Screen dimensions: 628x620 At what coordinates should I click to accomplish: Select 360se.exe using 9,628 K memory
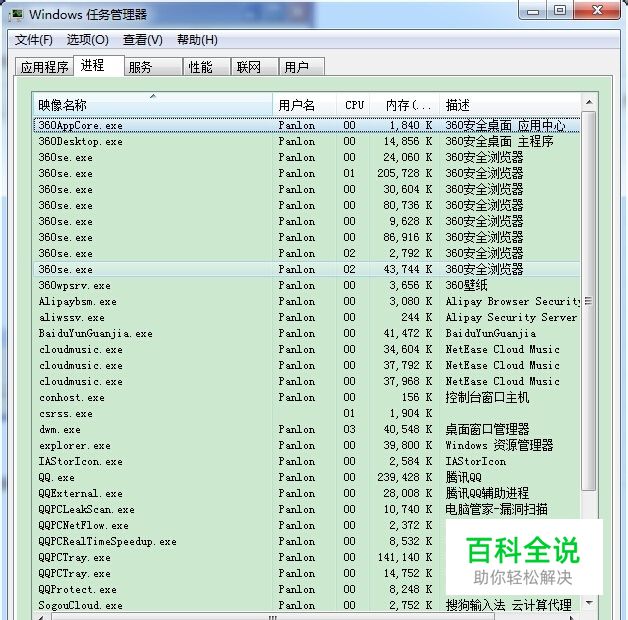[306, 221]
